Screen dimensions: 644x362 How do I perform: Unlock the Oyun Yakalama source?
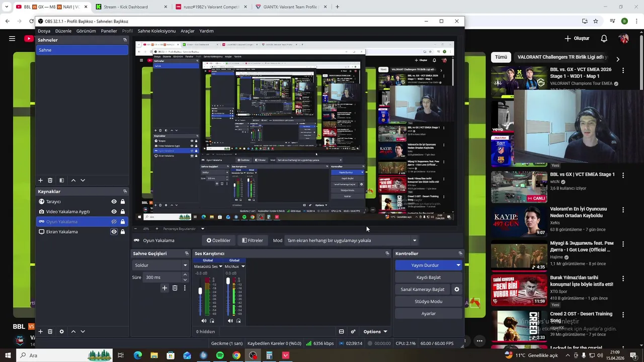[123, 222]
